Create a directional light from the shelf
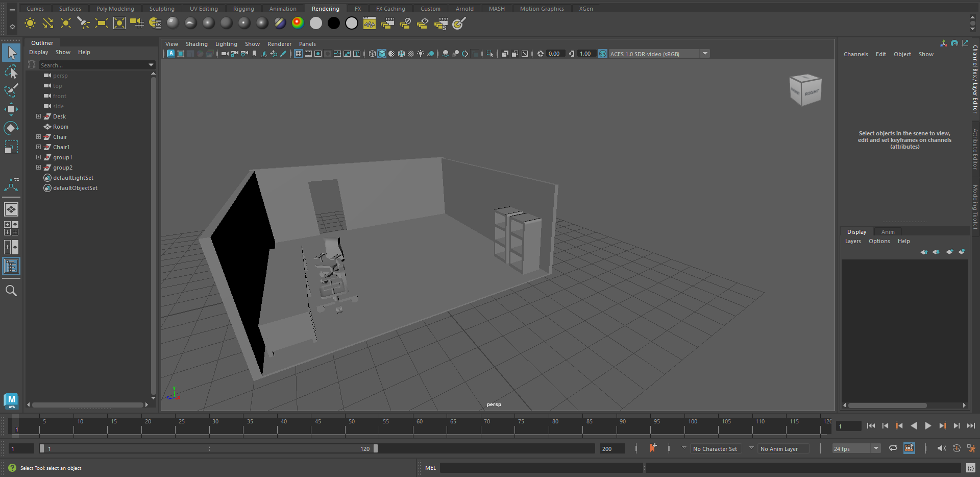This screenshot has width=980, height=477. click(x=47, y=23)
